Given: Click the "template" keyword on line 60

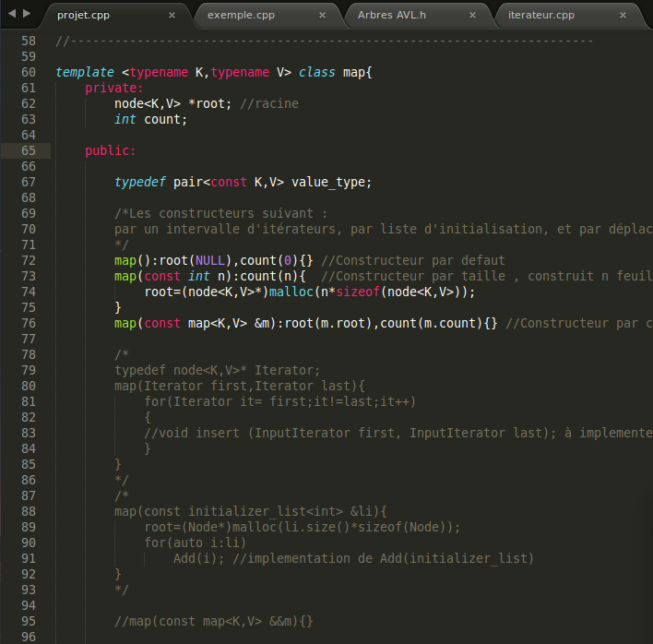Looking at the screenshot, I should coord(85,72).
